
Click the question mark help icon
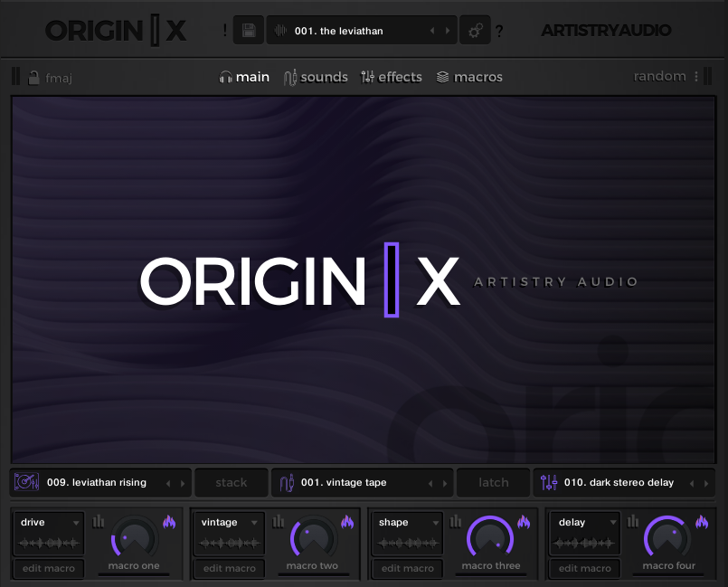(499, 30)
